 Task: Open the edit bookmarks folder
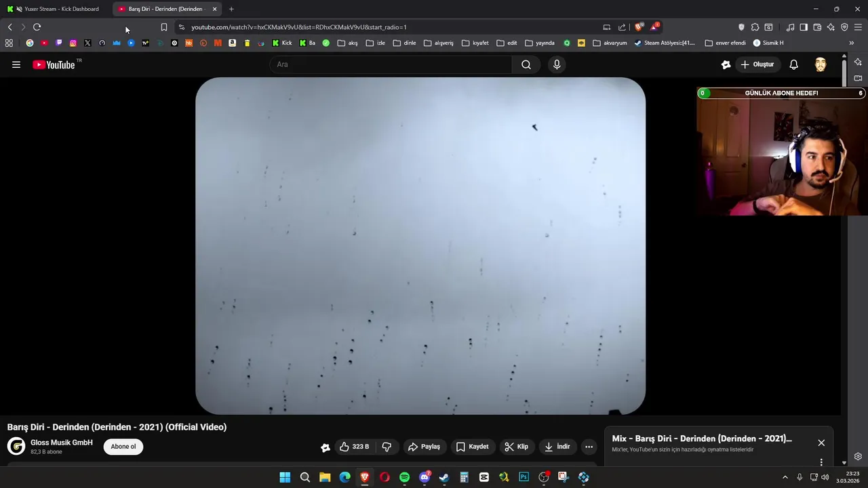(x=507, y=43)
